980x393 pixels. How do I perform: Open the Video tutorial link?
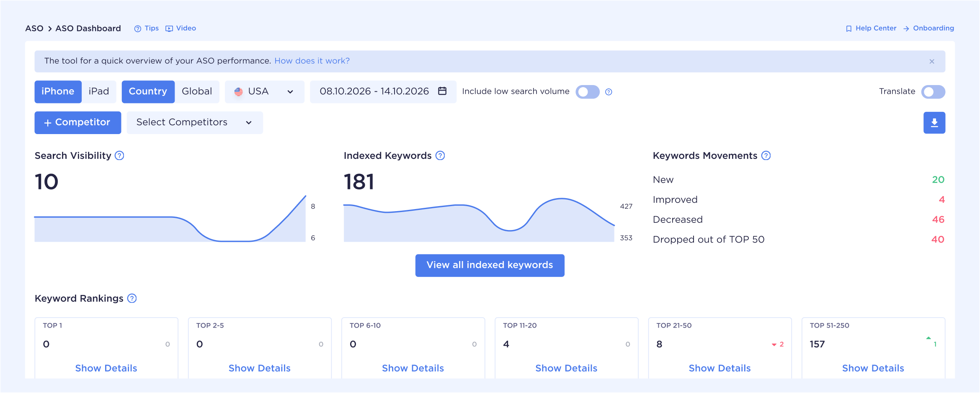point(181,28)
